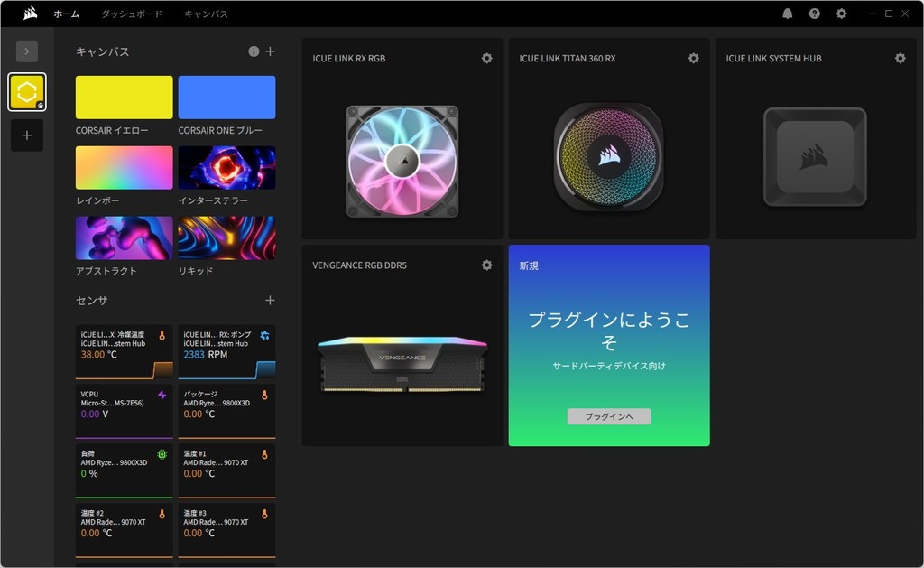The width and height of the screenshot is (924, 568).
Task: Select the yellow hexagon profile icon
Action: 27,92
